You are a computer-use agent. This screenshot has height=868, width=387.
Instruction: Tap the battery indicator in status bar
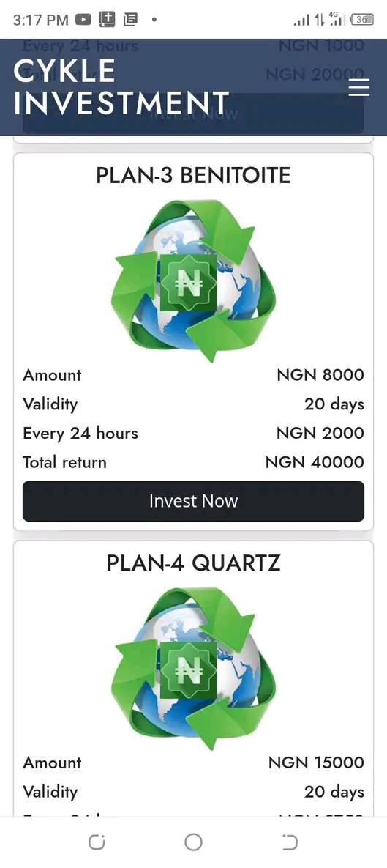tap(362, 20)
